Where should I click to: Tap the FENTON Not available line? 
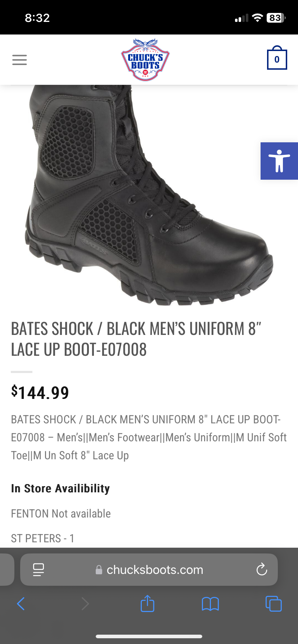[x=61, y=514]
